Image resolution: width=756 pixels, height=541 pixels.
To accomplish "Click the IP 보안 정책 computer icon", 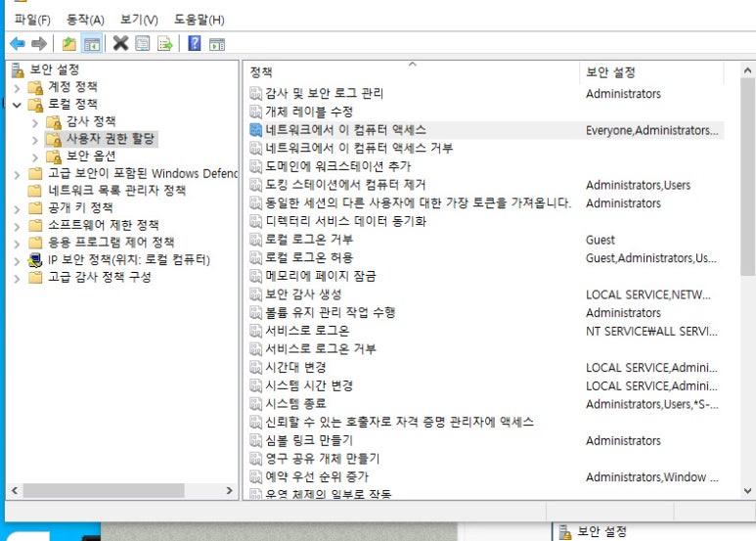I will (35, 260).
